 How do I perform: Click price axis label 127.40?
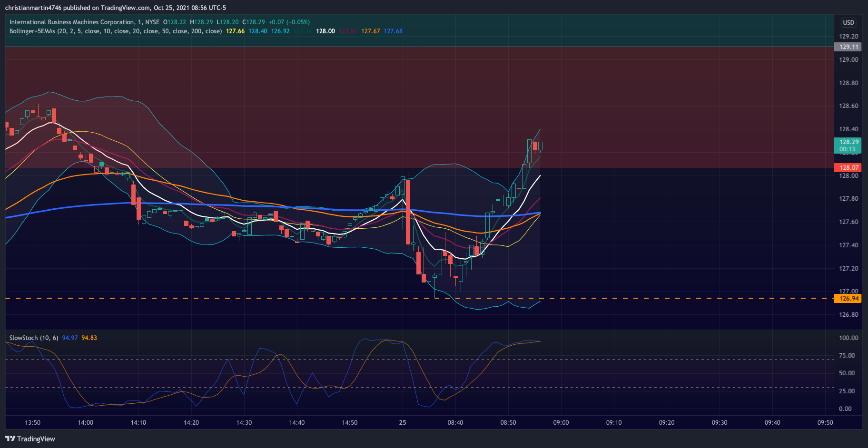848,245
